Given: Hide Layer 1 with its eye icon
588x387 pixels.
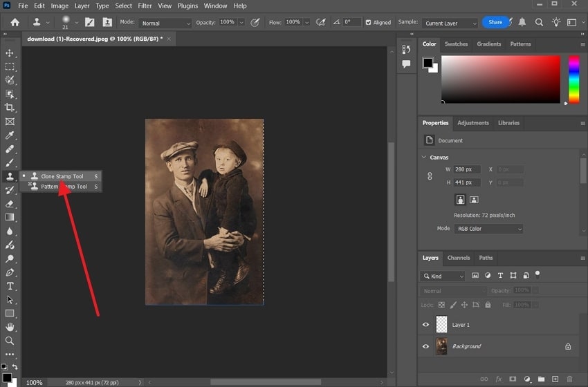Looking at the screenshot, I should point(425,325).
